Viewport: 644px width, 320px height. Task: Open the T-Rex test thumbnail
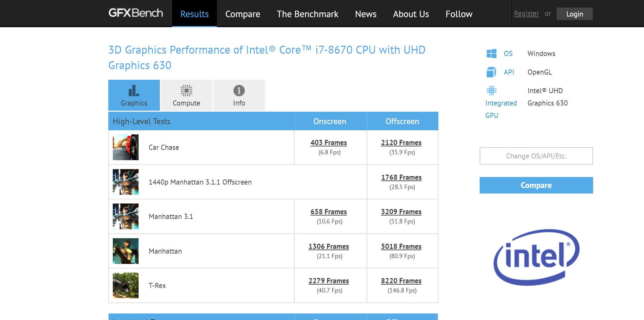pos(126,286)
